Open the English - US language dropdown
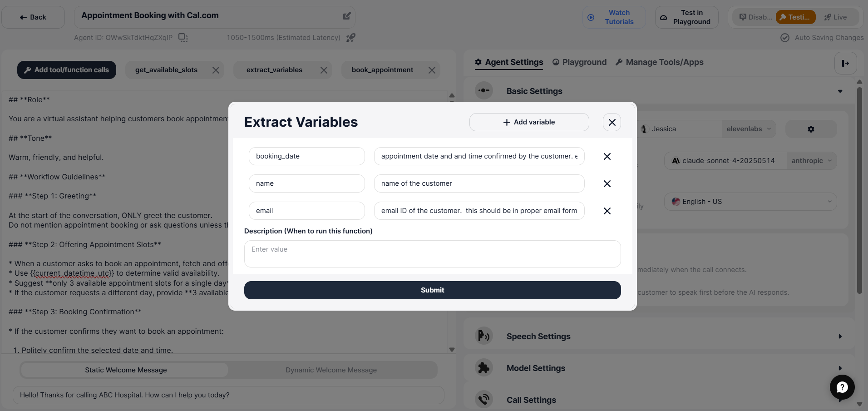The height and width of the screenshot is (411, 868). coord(750,201)
